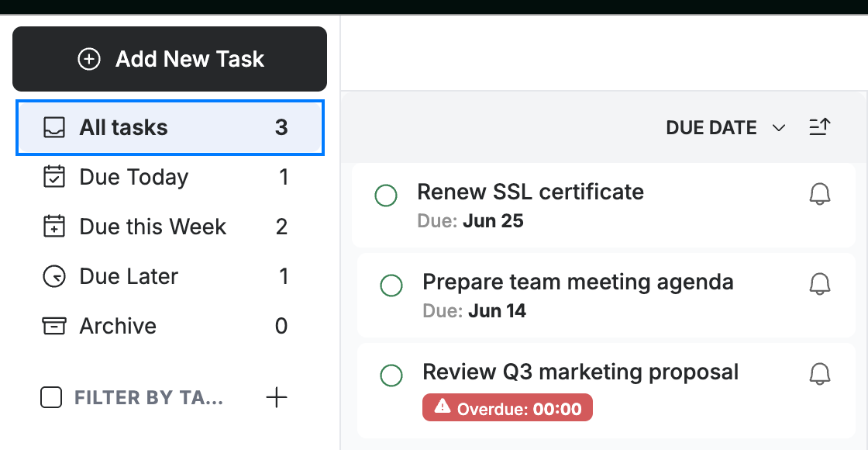Image resolution: width=868 pixels, height=450 pixels.
Task: Click the bell icon for Review Q3 marketing proposal
Action: point(820,374)
